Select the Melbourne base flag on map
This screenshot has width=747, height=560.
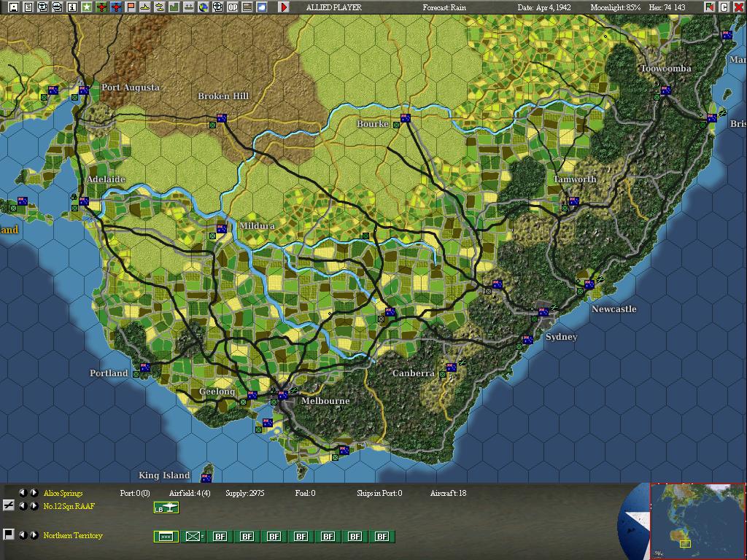(x=283, y=395)
